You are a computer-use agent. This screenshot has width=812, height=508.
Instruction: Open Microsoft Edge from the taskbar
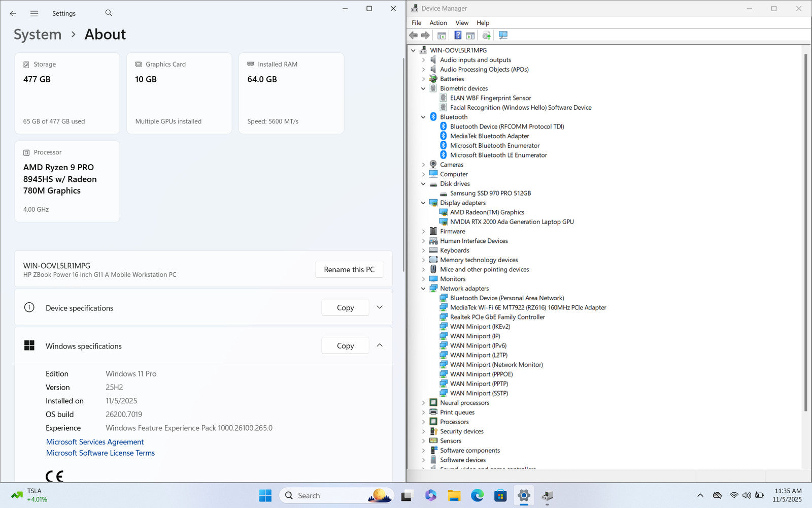[x=477, y=495]
